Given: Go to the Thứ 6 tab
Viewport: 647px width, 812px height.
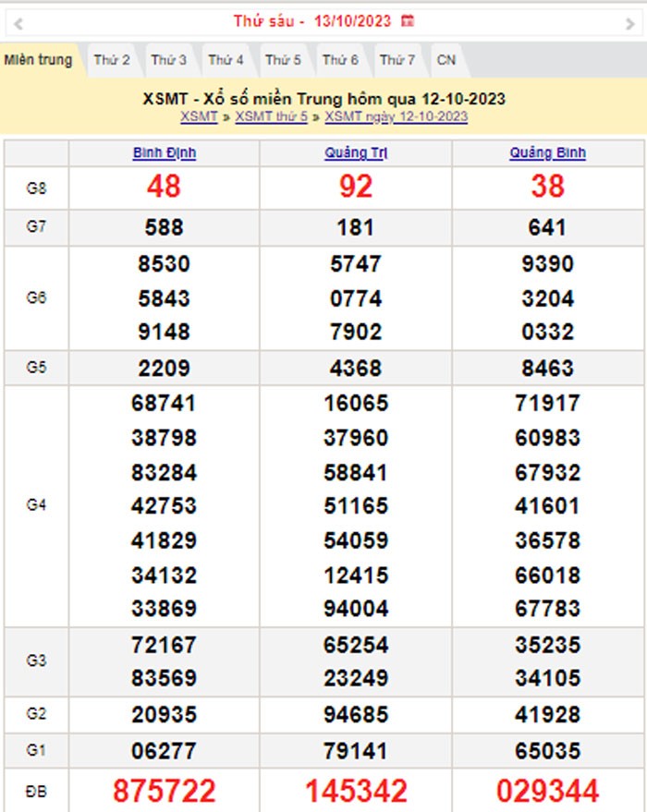Looking at the screenshot, I should point(340,60).
